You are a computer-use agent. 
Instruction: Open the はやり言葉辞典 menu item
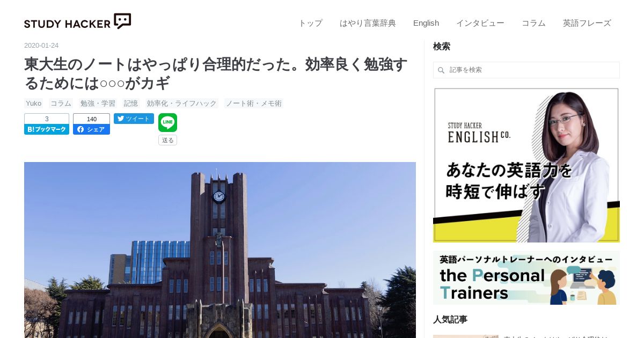368,23
